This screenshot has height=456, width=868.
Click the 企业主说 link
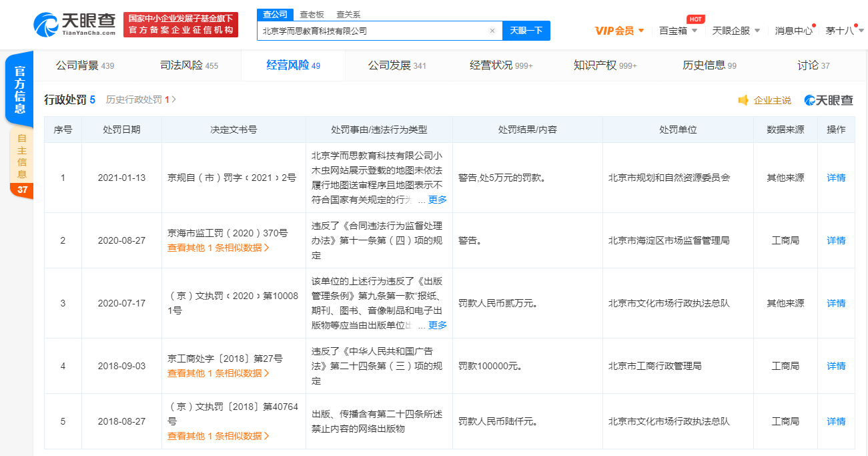point(772,100)
